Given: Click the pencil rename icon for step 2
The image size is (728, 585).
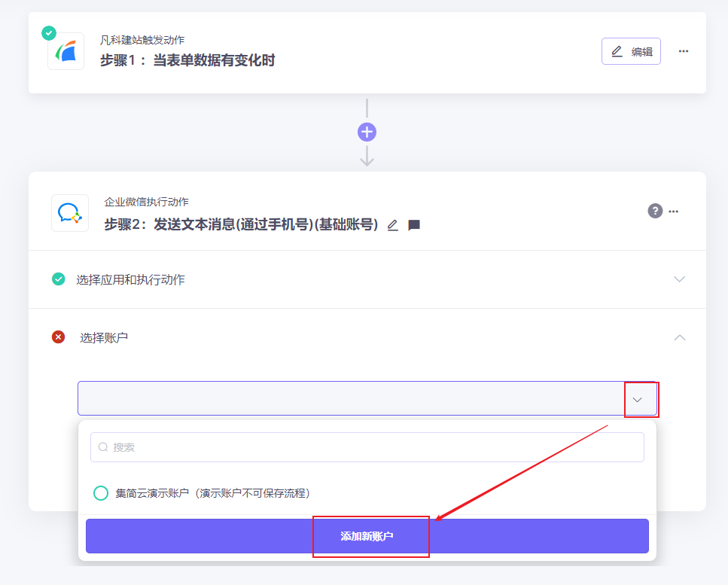Looking at the screenshot, I should click(393, 225).
